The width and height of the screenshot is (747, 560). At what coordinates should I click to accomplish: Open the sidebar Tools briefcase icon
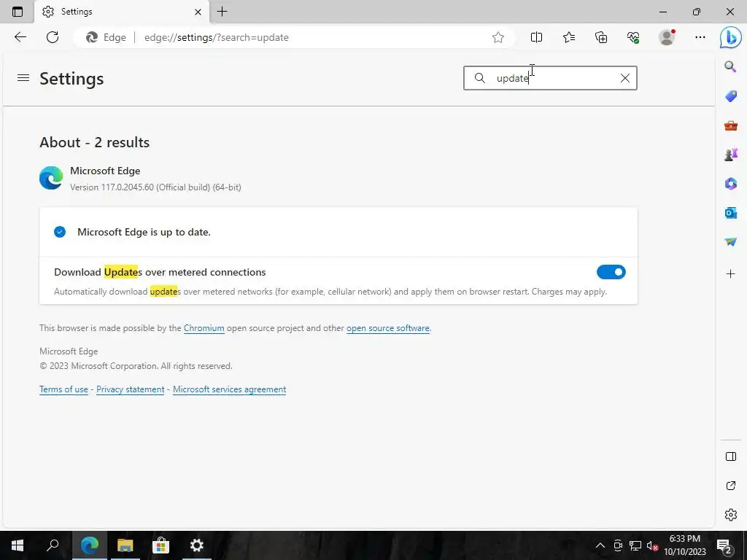[x=730, y=125]
